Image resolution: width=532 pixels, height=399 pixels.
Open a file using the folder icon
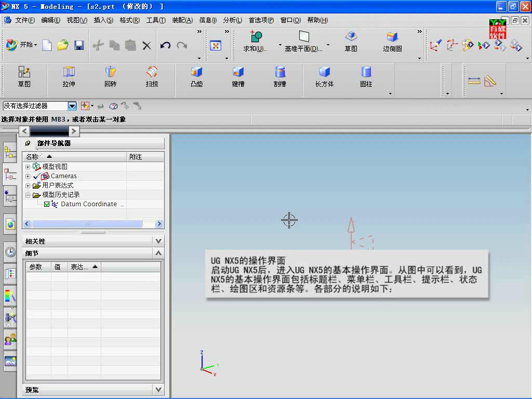[63, 45]
